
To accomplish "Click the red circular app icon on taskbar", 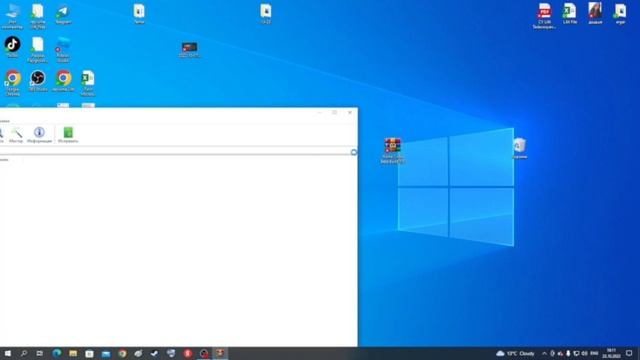I will (187, 353).
